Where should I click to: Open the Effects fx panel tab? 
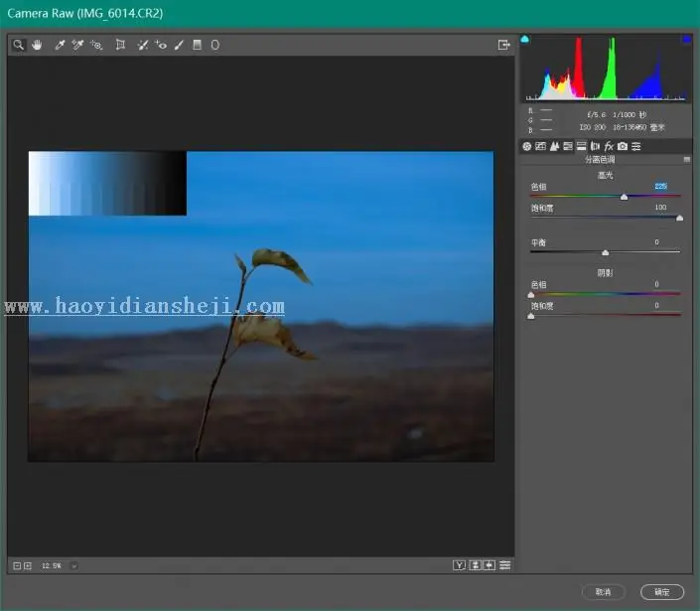point(609,146)
